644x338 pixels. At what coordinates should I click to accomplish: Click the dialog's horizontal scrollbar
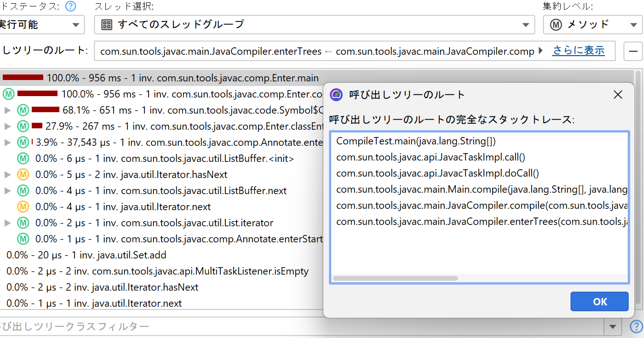395,278
